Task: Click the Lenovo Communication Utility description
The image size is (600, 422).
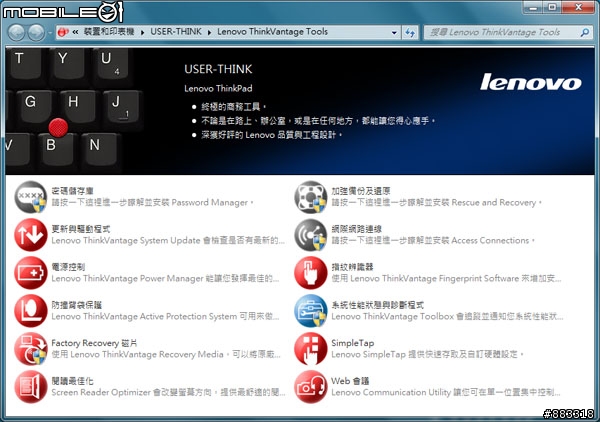Action: 446,392
